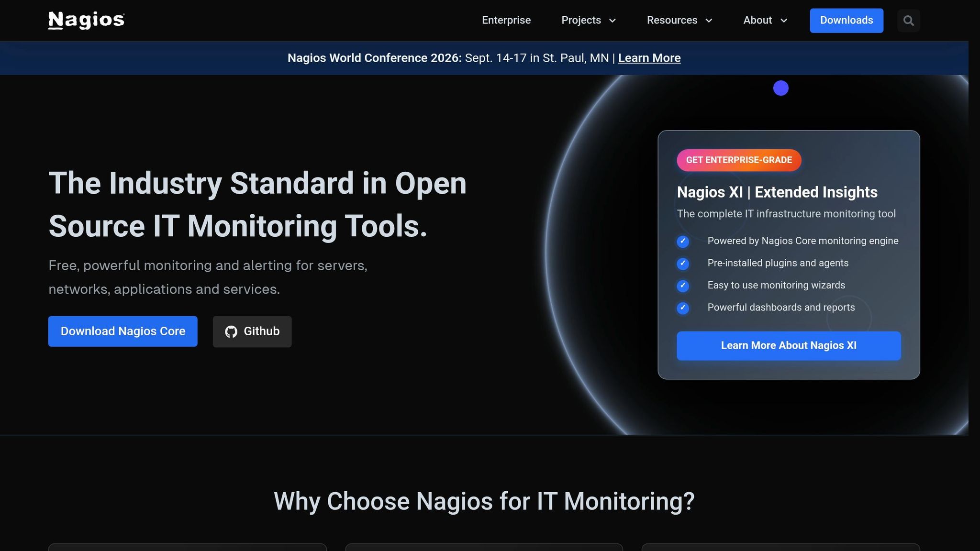Expand the Resources dropdown chevron
Image resolution: width=980 pixels, height=551 pixels.
click(x=709, y=21)
